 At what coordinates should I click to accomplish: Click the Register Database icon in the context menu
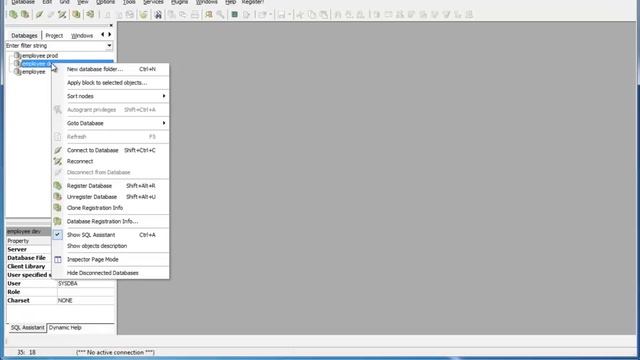58,186
